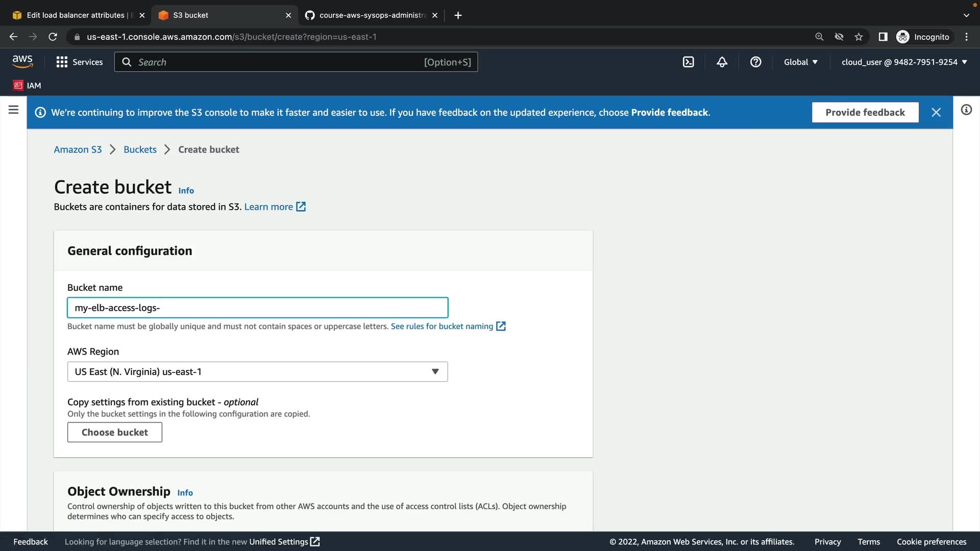Switch to course-aws-sysops GitHub tab

372,15
